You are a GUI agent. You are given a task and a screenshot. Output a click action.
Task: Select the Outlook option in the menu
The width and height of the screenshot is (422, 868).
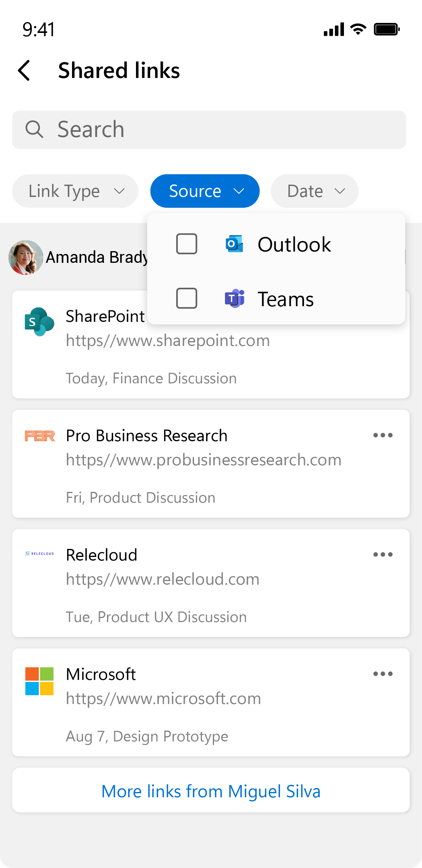tap(294, 244)
